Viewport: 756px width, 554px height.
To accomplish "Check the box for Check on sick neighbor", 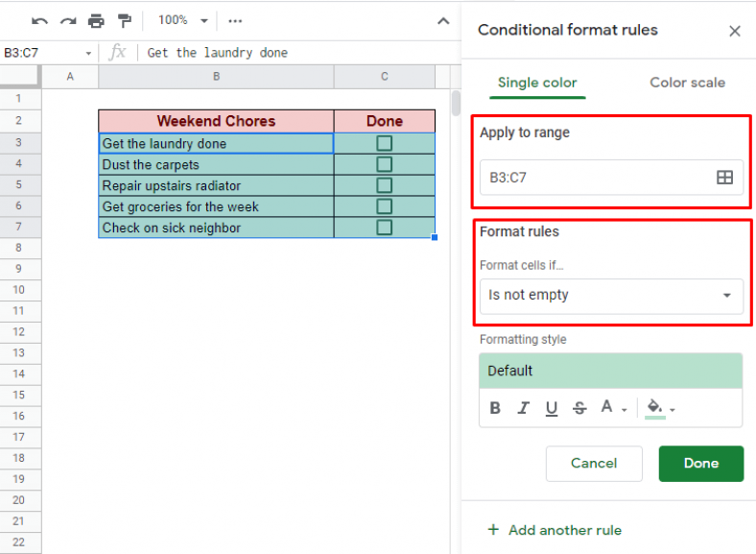I will pyautogui.click(x=384, y=228).
